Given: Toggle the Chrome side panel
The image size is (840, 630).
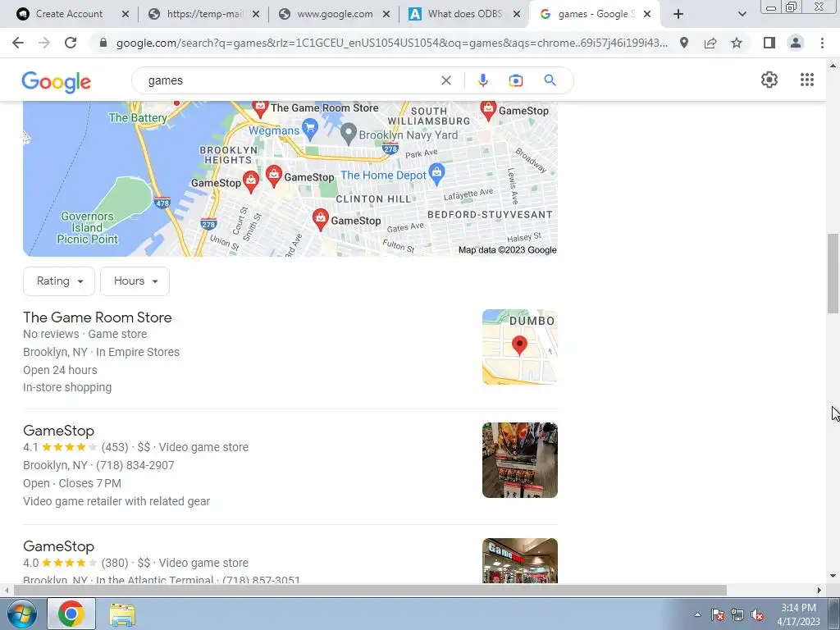Looking at the screenshot, I should pyautogui.click(x=769, y=43).
